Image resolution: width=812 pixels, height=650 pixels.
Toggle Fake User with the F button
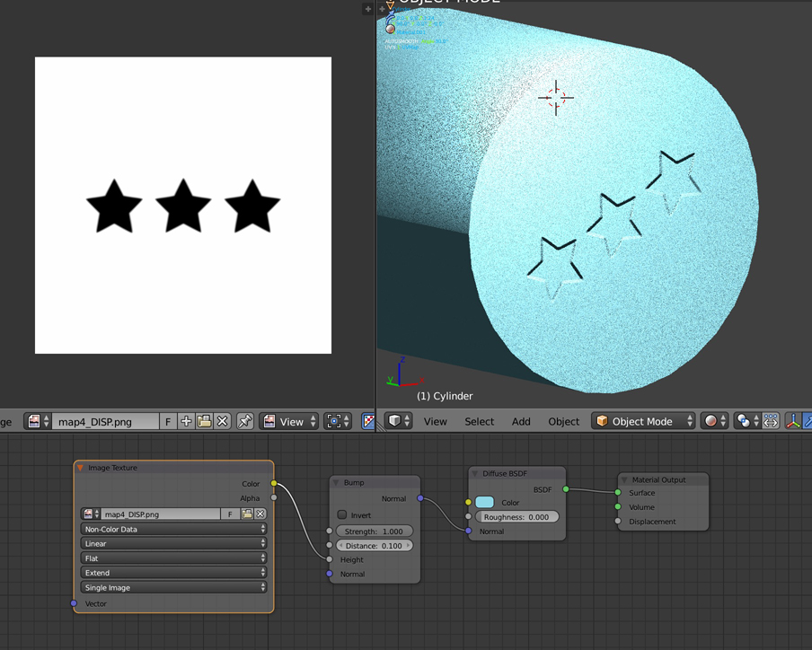click(169, 421)
